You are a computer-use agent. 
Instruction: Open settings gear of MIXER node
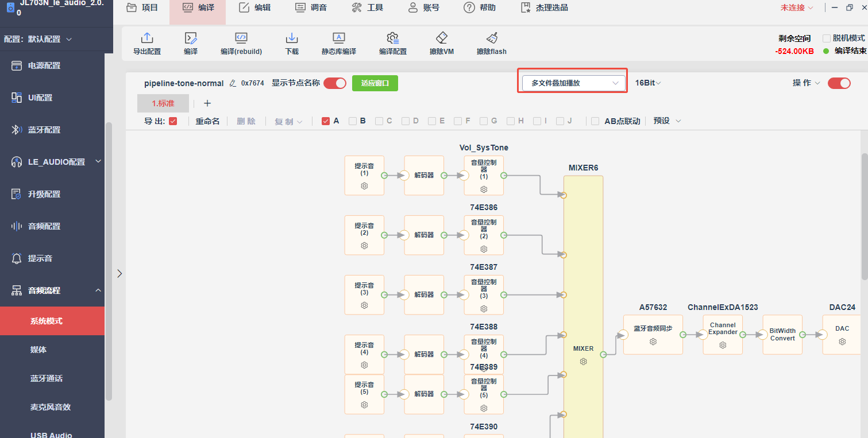pos(584,362)
